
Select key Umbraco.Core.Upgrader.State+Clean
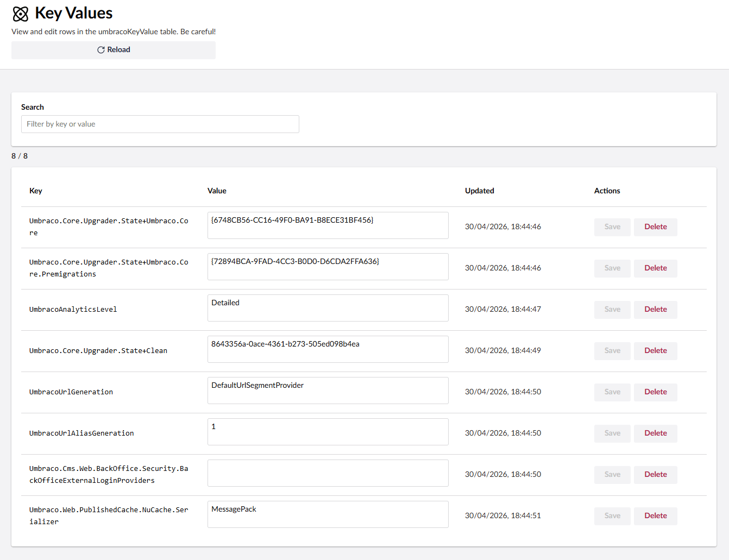98,351
